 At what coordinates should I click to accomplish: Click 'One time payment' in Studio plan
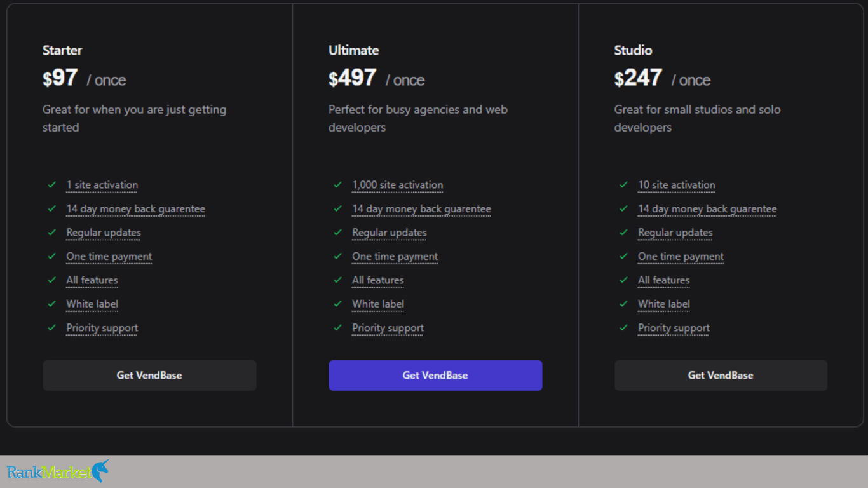click(681, 257)
